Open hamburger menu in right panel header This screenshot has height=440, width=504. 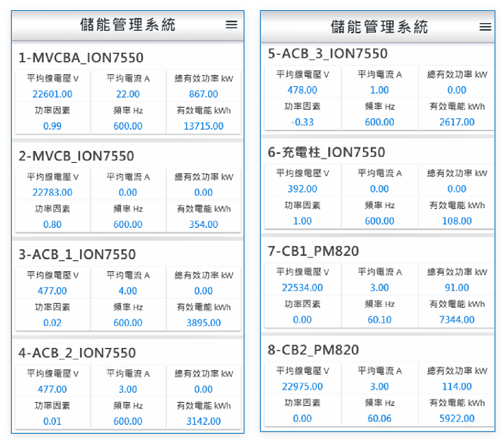pos(485,27)
